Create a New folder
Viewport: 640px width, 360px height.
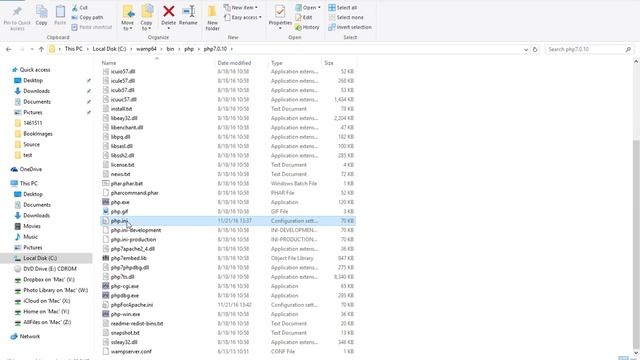coord(212,18)
